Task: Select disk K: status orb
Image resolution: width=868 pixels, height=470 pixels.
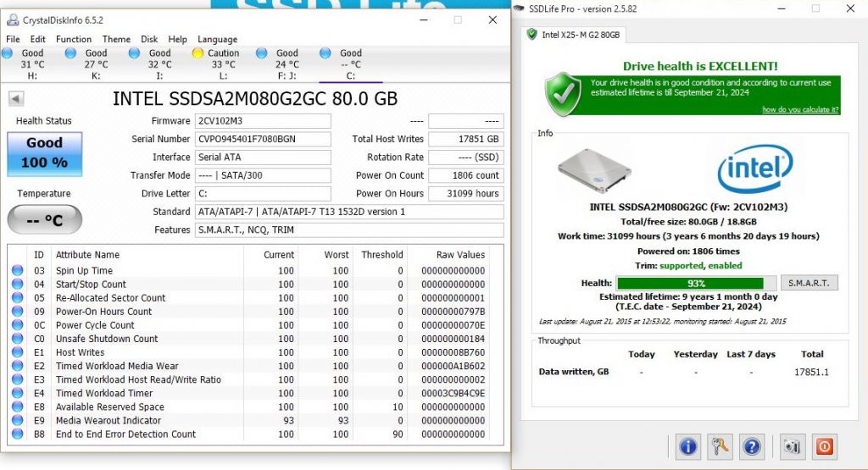Action: point(70,53)
